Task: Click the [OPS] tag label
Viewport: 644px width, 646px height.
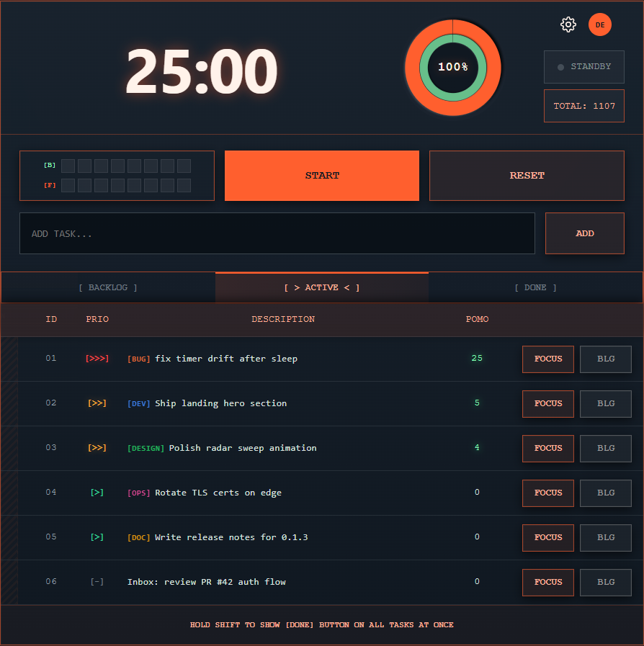Action: (139, 493)
